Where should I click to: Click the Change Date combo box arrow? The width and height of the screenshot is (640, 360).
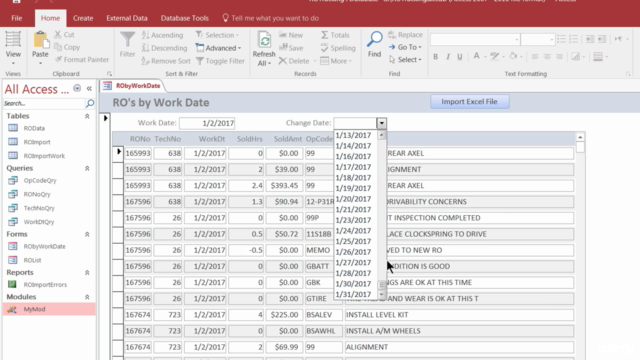pos(381,123)
